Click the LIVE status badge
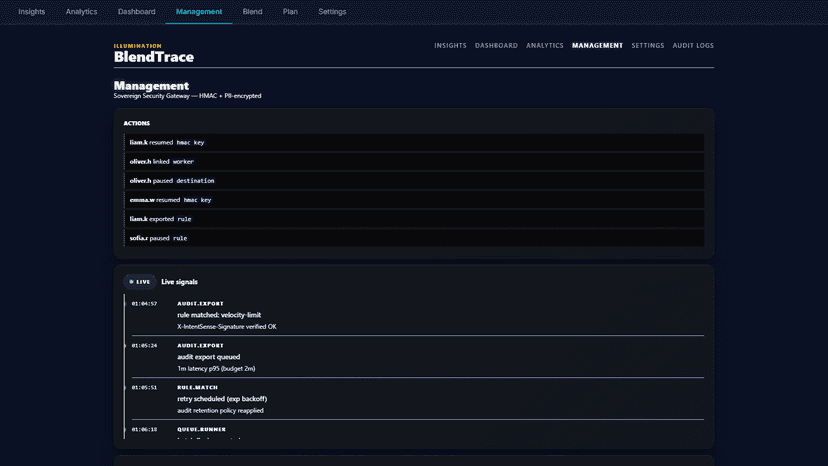 (139, 282)
